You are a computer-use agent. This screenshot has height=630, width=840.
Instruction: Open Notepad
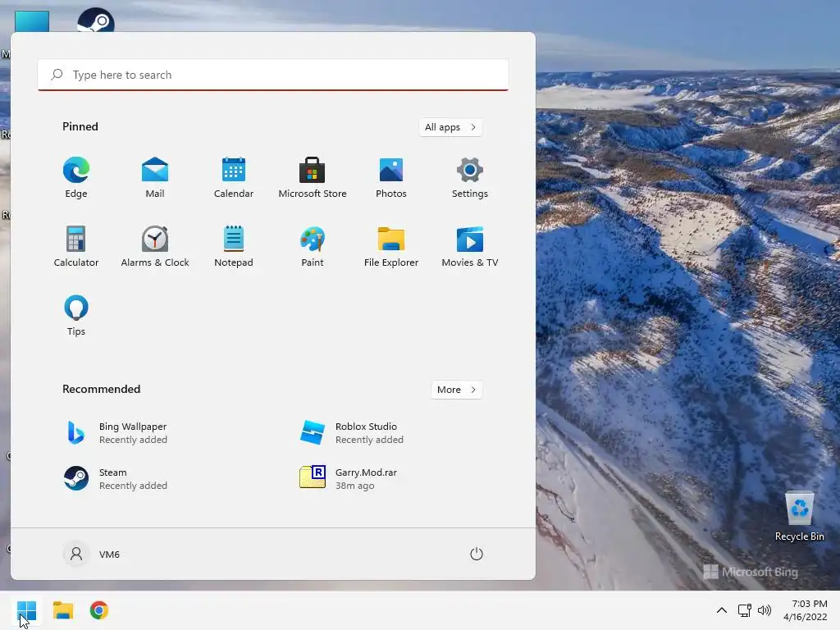234,246
